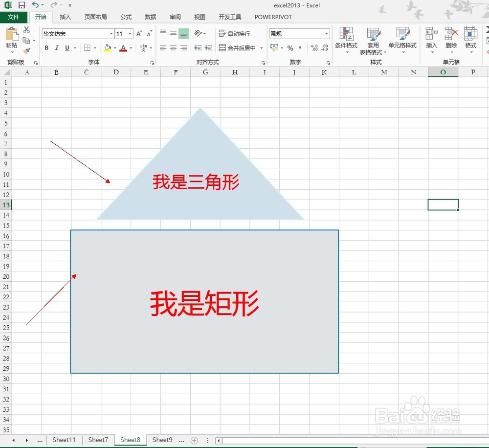Align text right

tap(184, 48)
